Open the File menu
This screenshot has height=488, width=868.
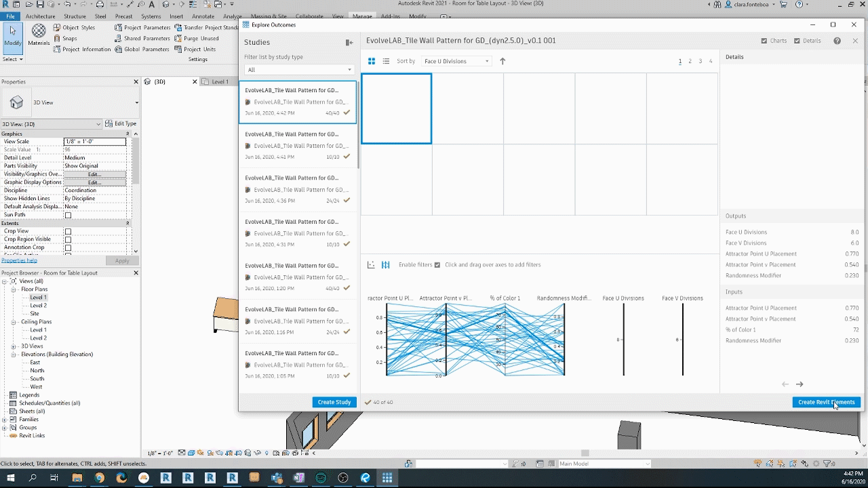point(10,16)
